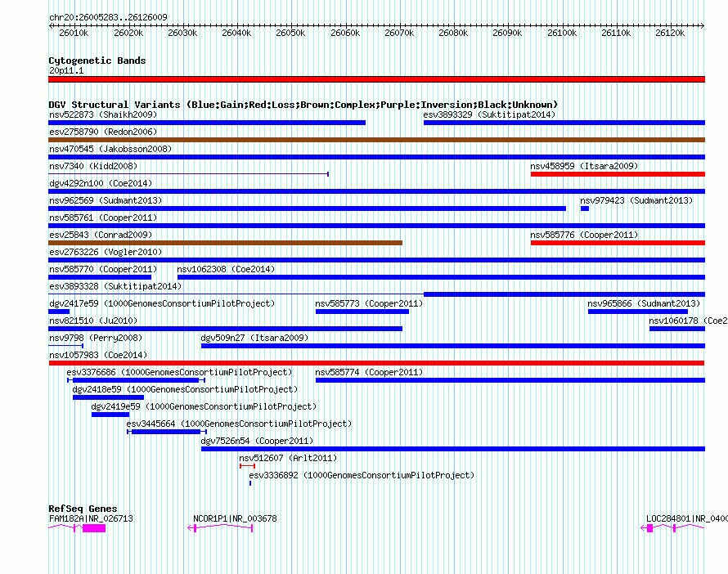Click the chr20:26005283..26126009 coordinate label
Image resolution: width=728 pixels, height=574 pixels.
pos(108,17)
